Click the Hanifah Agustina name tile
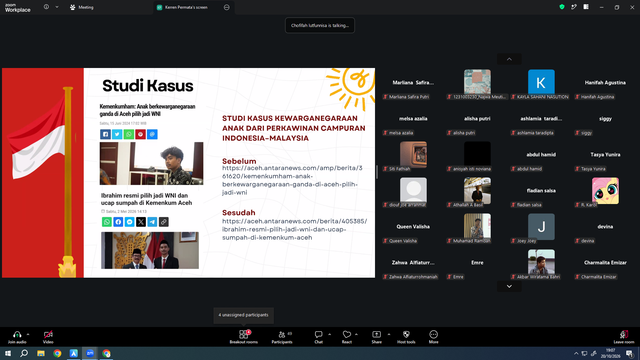Screen dimensions: 640x360 (x=605, y=82)
